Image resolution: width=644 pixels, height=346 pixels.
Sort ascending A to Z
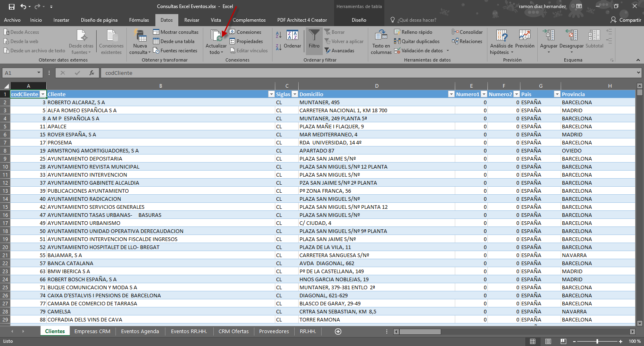[279, 35]
